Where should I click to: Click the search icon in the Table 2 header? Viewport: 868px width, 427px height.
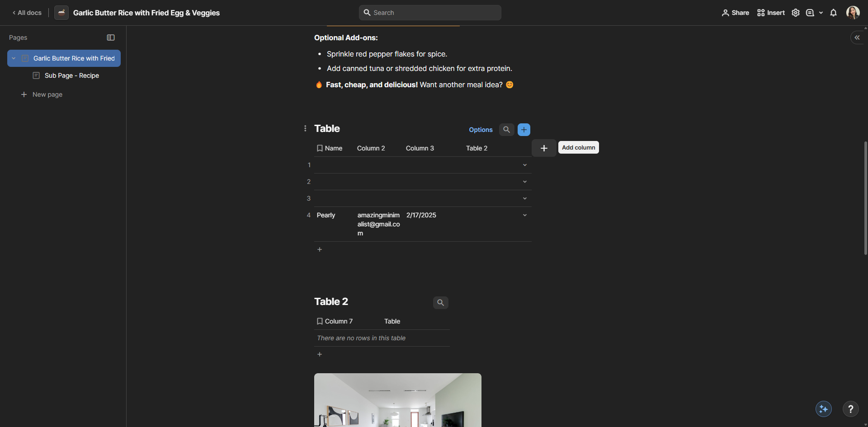[x=440, y=303]
